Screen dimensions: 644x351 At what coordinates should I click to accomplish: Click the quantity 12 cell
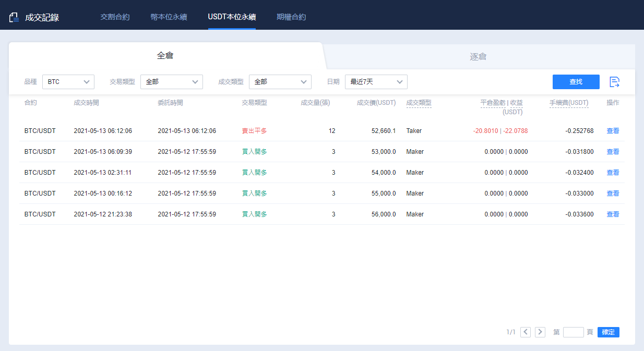pos(332,131)
